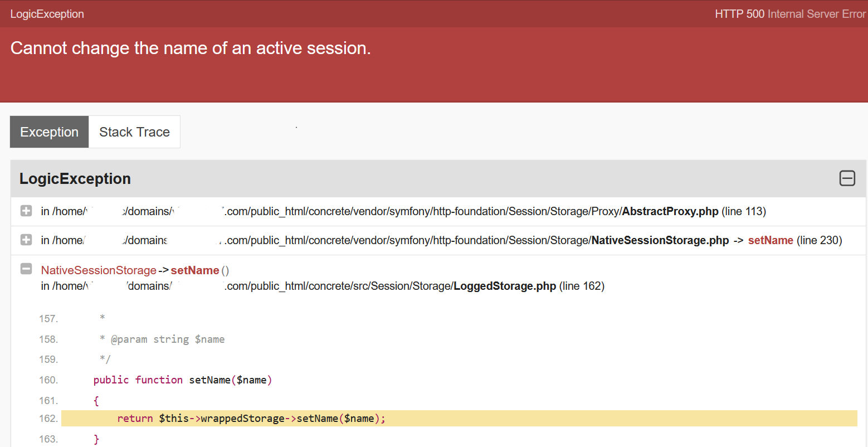The width and height of the screenshot is (868, 447).
Task: Select the Exception tab
Action: tap(50, 132)
